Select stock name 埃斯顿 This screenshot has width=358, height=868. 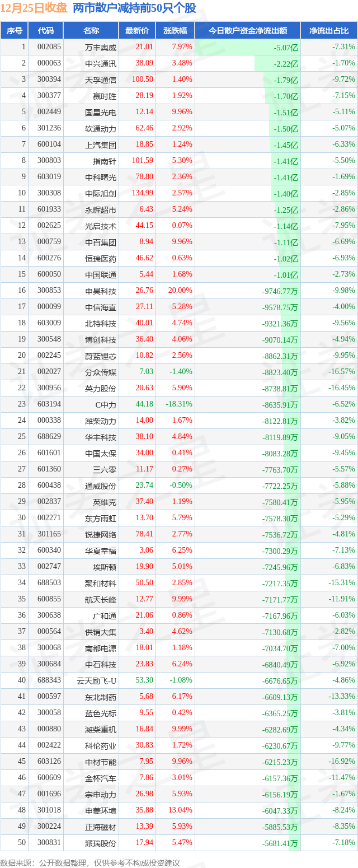pyautogui.click(x=105, y=567)
